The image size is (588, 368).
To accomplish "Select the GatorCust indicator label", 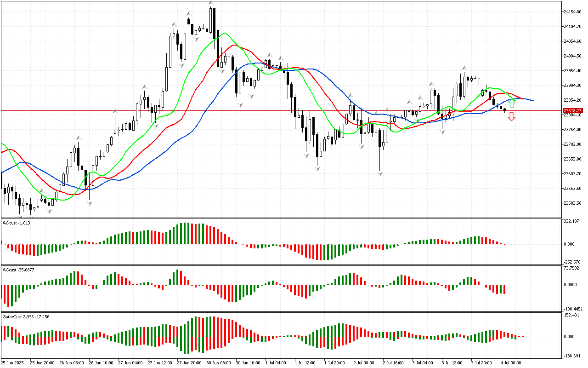I will point(26,316).
